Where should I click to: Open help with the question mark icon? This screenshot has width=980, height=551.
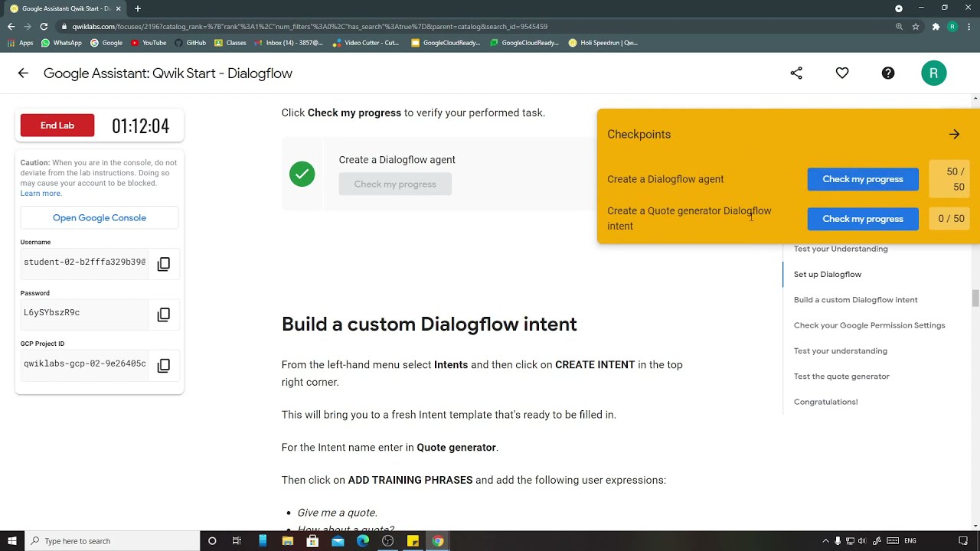[x=888, y=73]
